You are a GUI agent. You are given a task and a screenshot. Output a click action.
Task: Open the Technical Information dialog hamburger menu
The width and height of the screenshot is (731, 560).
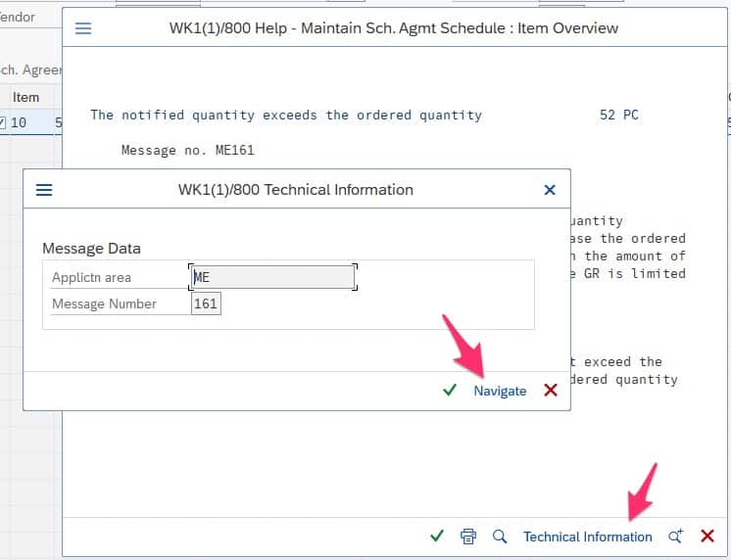coord(44,190)
